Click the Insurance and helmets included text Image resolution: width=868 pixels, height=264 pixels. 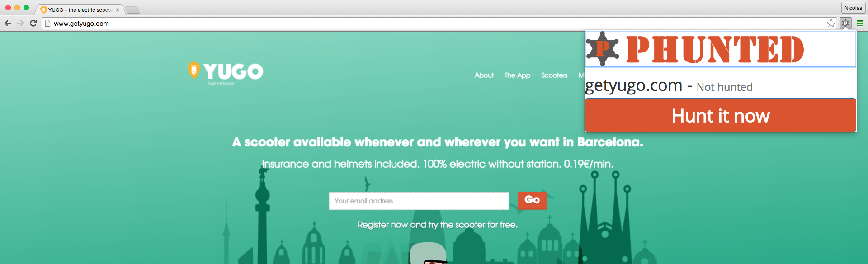coord(438,164)
